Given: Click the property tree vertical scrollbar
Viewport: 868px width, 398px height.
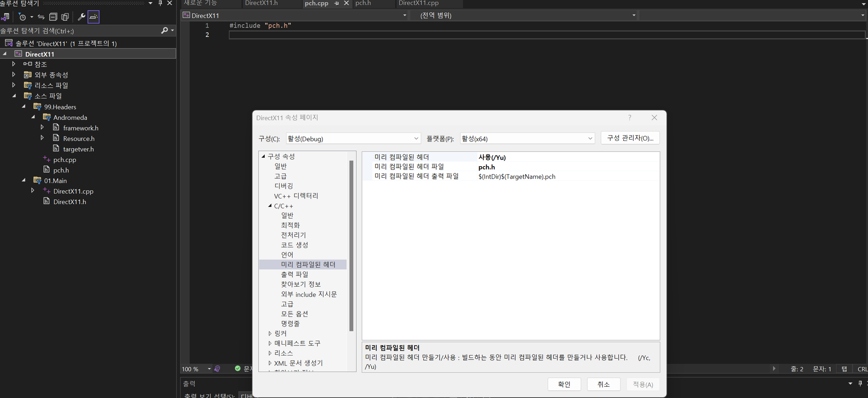Looking at the screenshot, I should [351, 246].
